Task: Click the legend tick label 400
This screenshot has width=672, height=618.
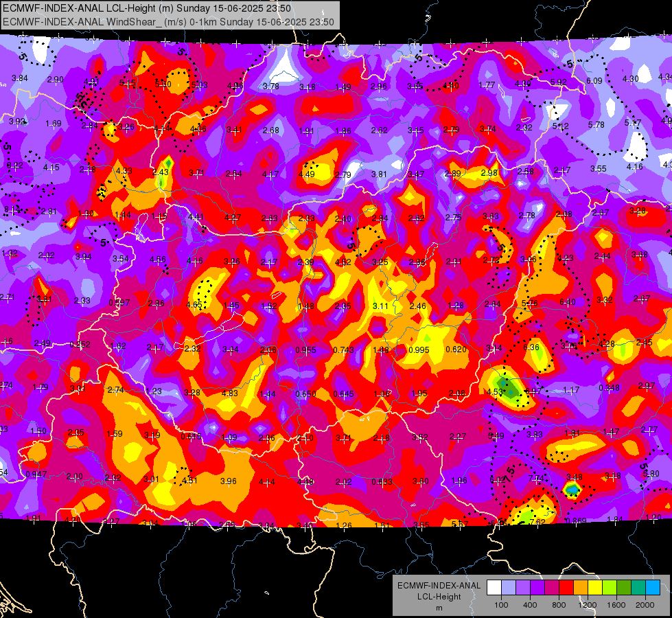Action: (x=530, y=605)
